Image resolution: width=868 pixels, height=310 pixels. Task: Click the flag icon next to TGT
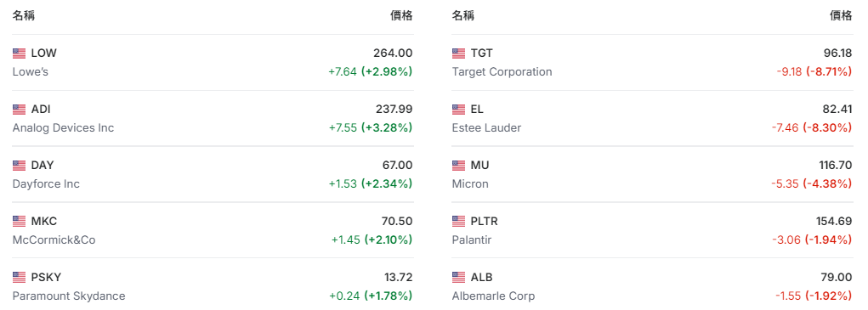pyautogui.click(x=458, y=54)
